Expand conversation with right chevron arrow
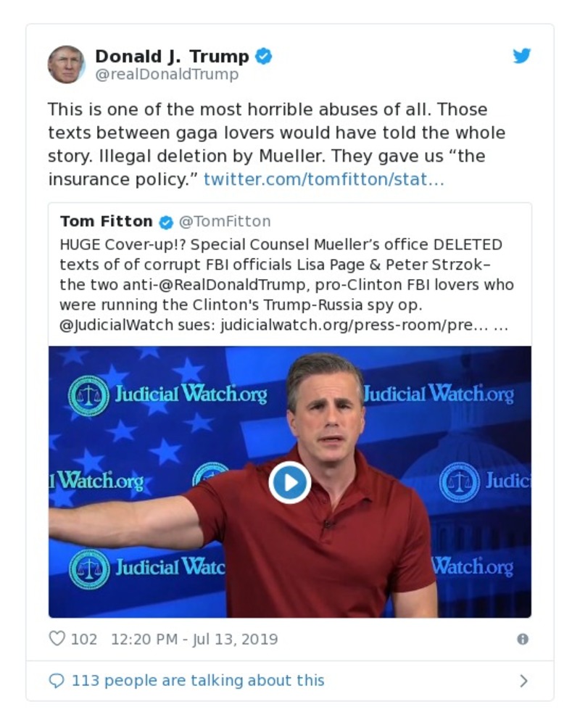The height and width of the screenshot is (728, 580). [523, 681]
